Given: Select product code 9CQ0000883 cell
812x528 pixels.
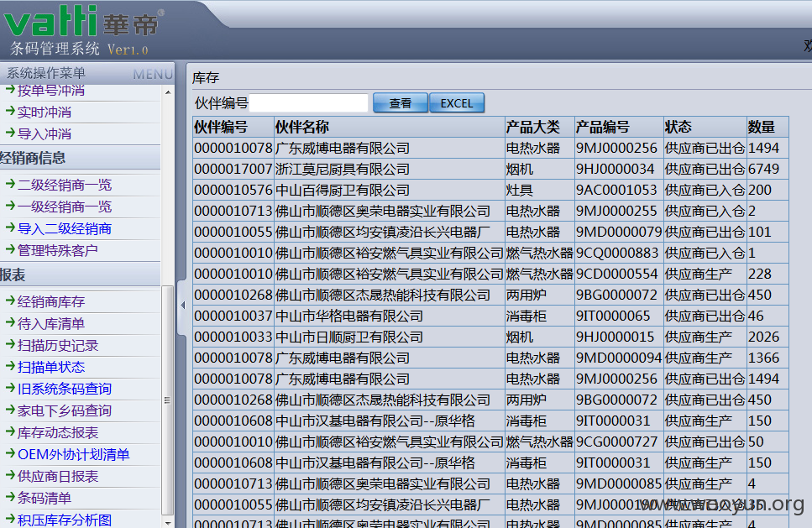Looking at the screenshot, I should (x=619, y=254).
